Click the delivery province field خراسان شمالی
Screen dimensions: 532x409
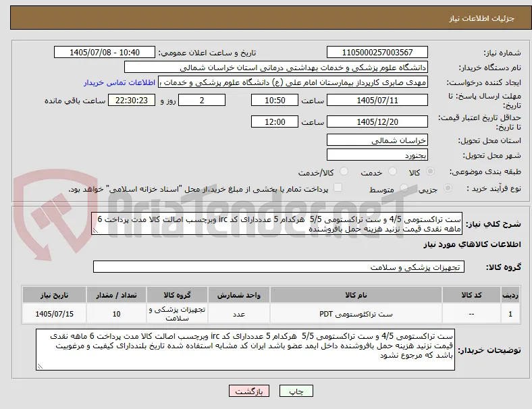(x=377, y=140)
